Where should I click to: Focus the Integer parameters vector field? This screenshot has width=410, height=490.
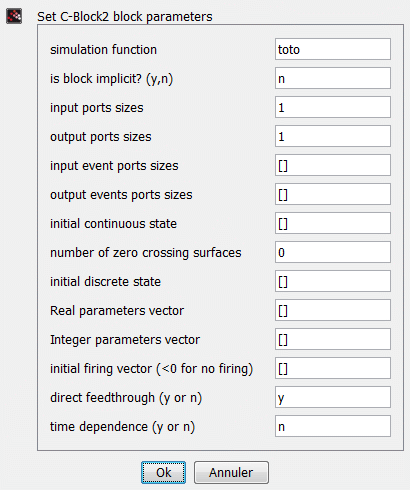(333, 339)
